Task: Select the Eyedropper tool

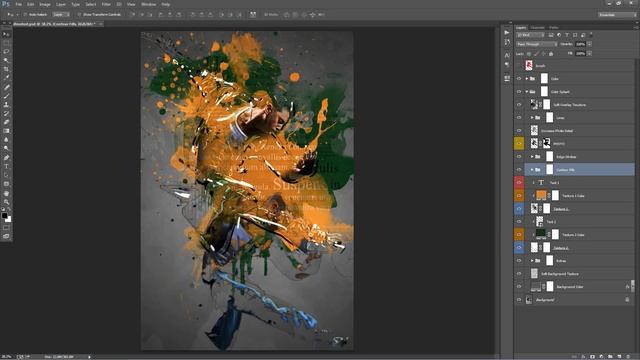Action: pos(6,78)
